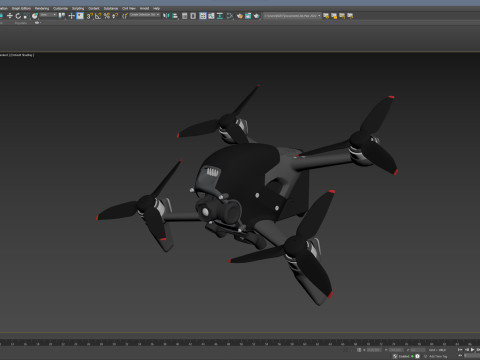The image size is (480, 360).
Task: Open the Rendered Frame Window
Action: pyautogui.click(x=248, y=16)
